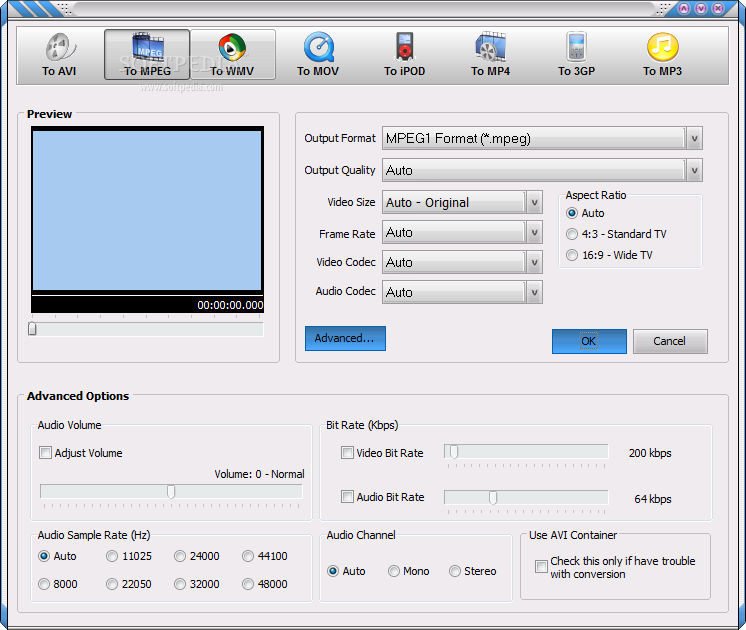Click the Advanced... button

[345, 338]
